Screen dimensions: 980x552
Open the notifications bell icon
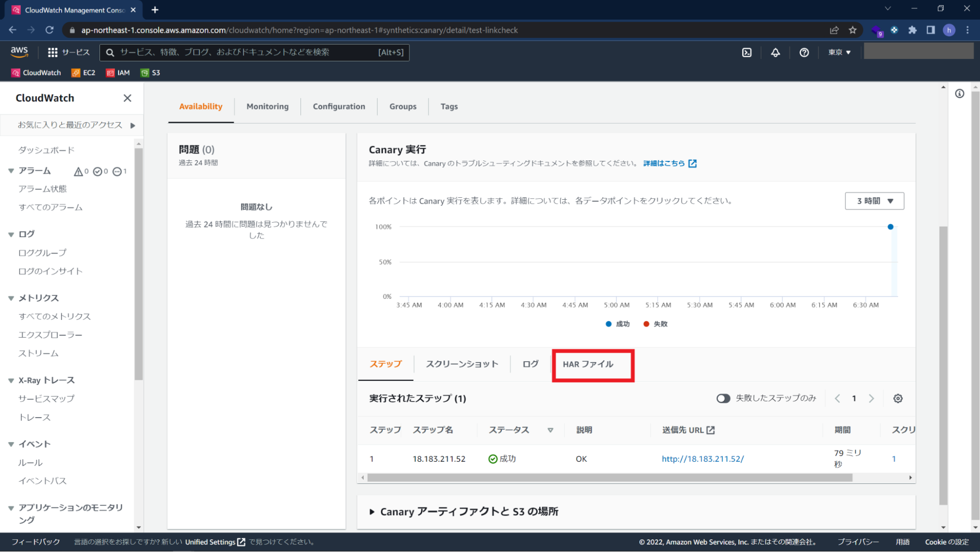click(x=776, y=53)
